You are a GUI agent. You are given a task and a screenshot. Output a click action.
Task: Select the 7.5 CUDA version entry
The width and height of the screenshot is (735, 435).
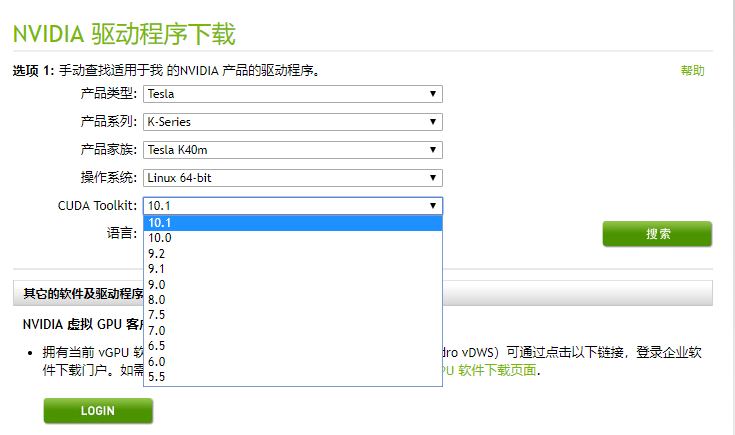(292, 315)
